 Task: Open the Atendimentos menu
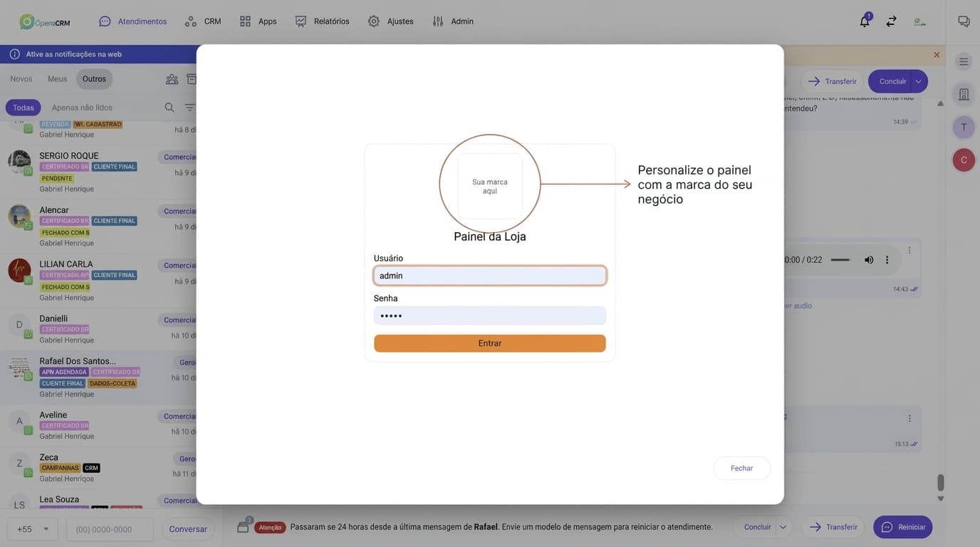click(x=133, y=21)
